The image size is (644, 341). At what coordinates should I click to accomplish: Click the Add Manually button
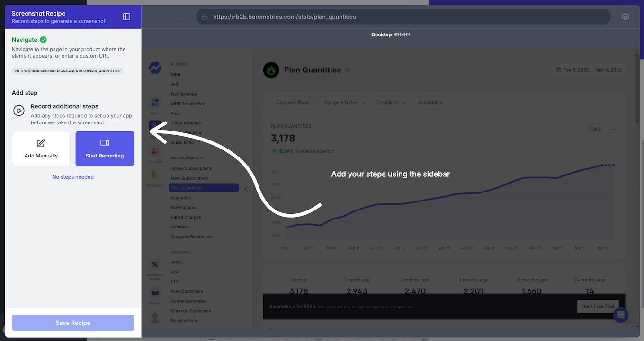(x=41, y=149)
